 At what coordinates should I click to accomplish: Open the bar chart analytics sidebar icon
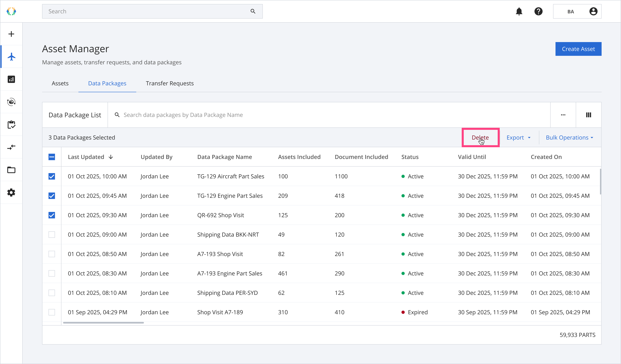click(x=11, y=79)
